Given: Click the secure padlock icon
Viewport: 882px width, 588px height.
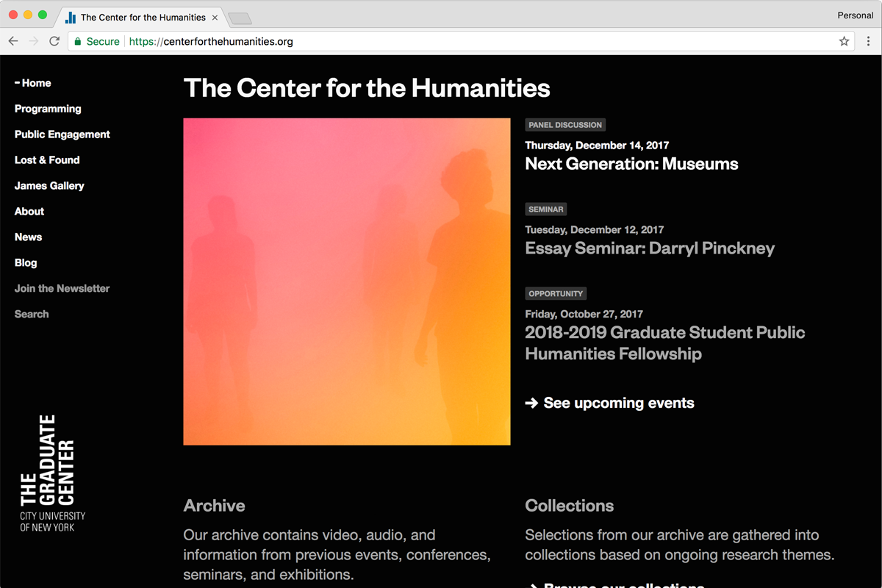Looking at the screenshot, I should coord(78,41).
